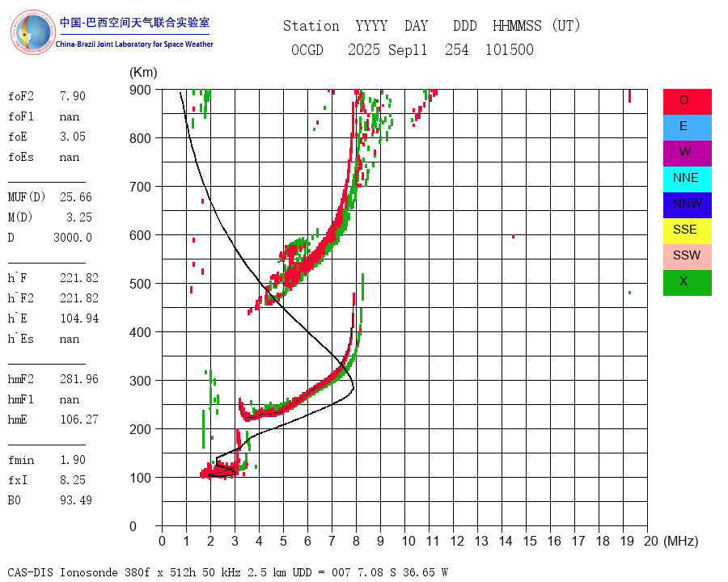This screenshot has width=728, height=582.
Task: Click the station code OCGD
Action: pyautogui.click(x=307, y=49)
